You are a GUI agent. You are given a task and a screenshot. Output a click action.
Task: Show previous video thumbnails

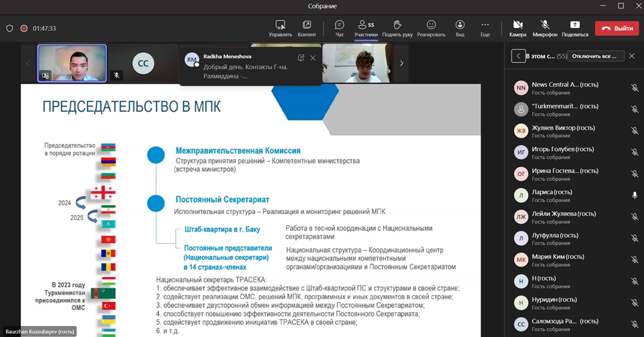[x=28, y=63]
